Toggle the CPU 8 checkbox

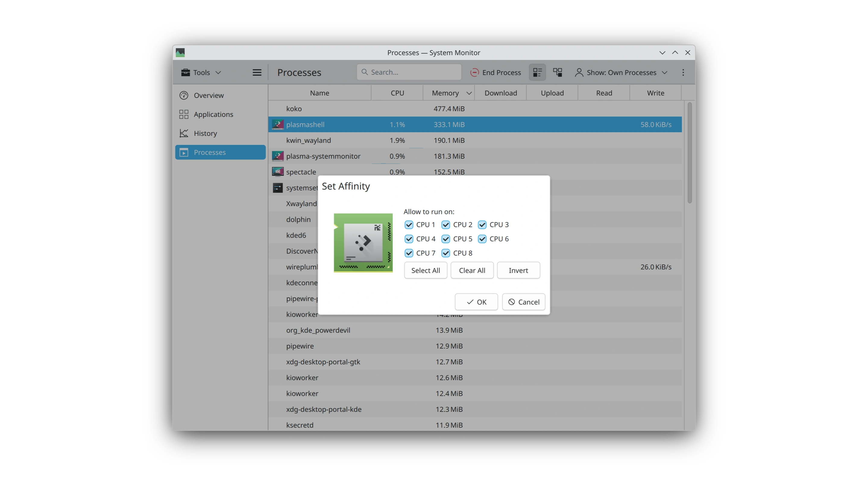446,253
